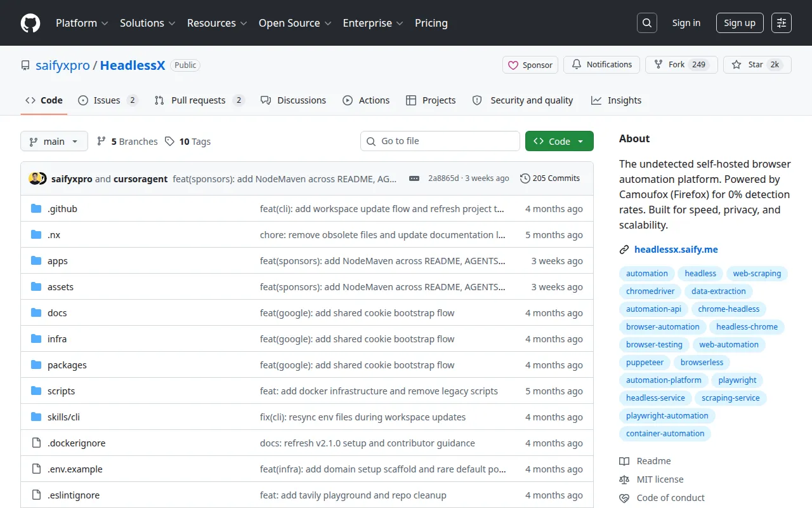Open the Open Source dropdown menu
The image size is (812, 508).
pyautogui.click(x=295, y=23)
